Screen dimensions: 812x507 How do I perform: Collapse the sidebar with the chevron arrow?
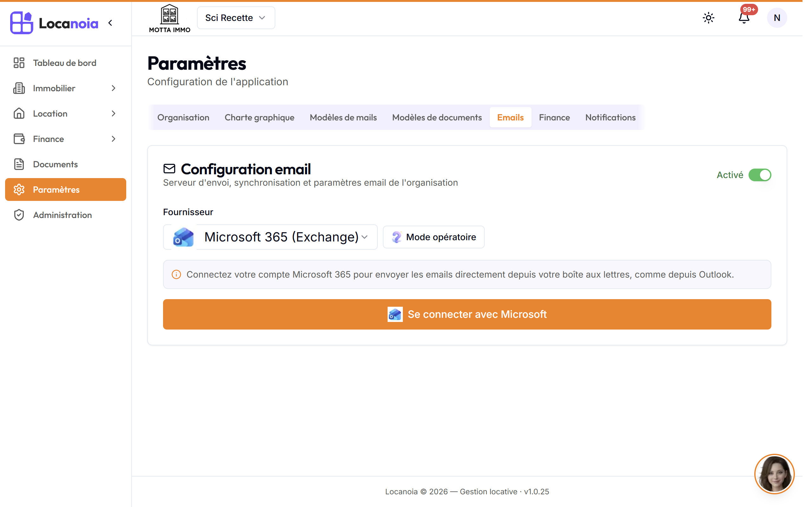click(x=110, y=23)
